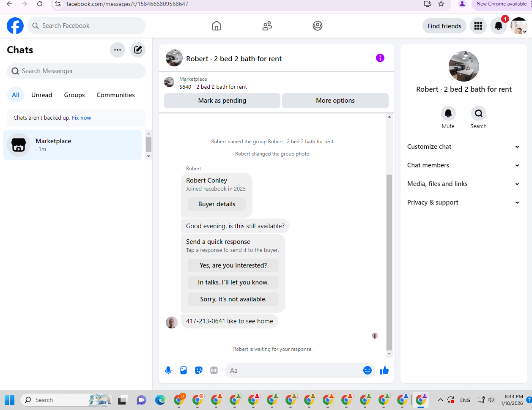Bookmark this page with star icon
The image size is (532, 410).
point(441,4)
